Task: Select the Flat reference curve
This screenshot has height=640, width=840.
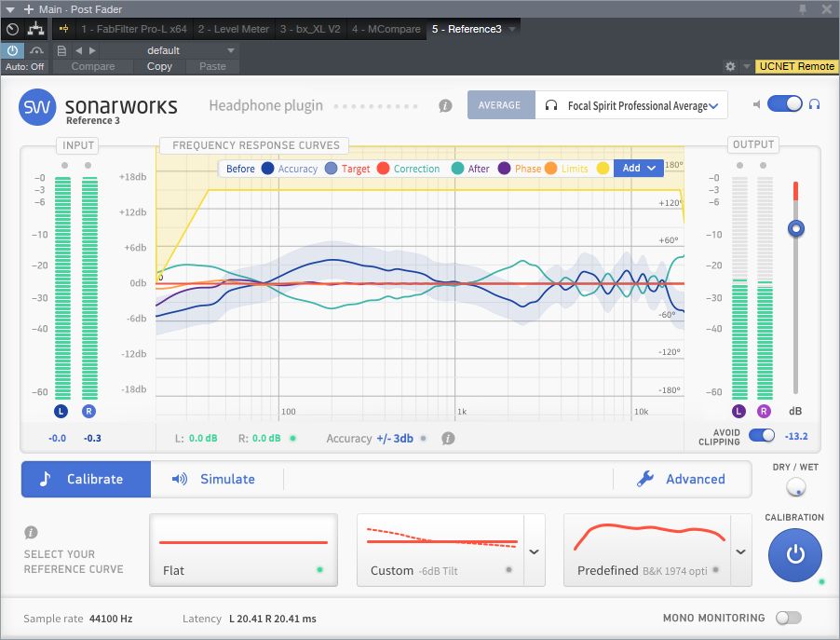Action: point(243,550)
